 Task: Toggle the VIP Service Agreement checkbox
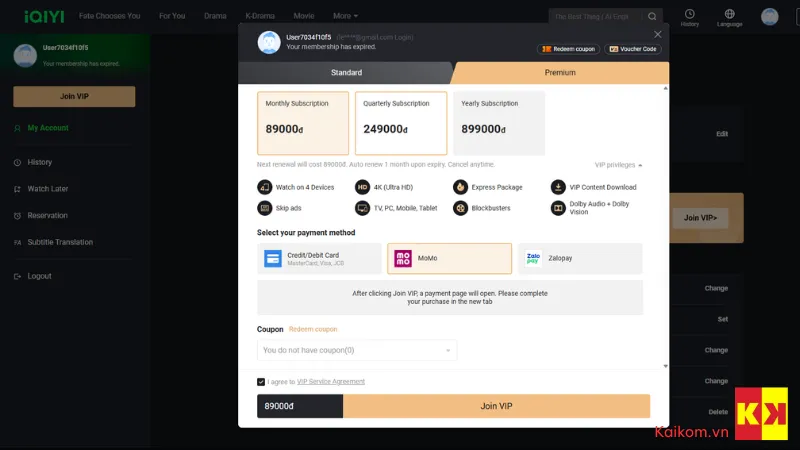tap(261, 382)
